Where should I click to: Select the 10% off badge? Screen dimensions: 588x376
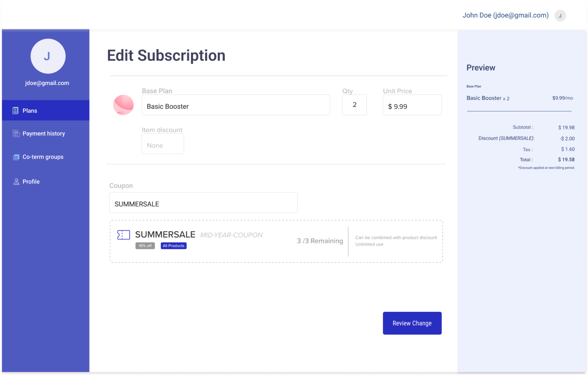(x=145, y=245)
